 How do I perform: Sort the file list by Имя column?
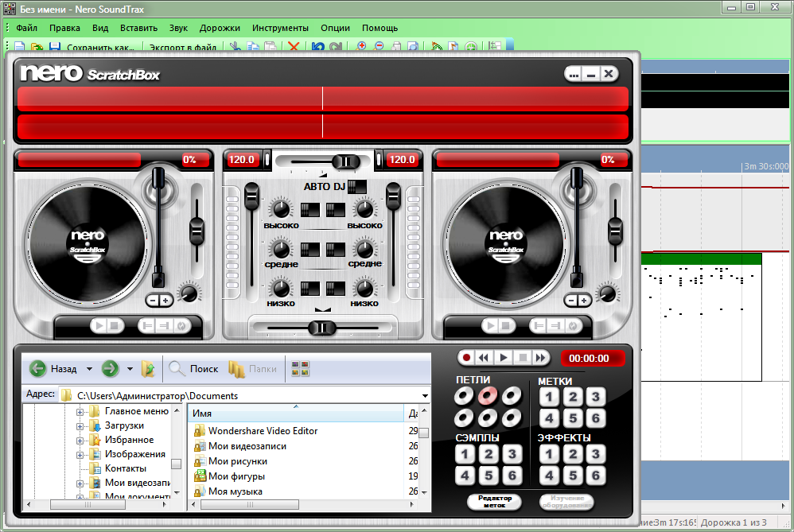pos(296,413)
